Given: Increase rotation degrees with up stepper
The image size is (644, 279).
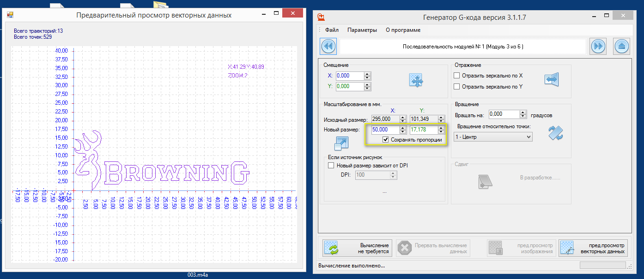Looking at the screenshot, I should click(x=523, y=113).
